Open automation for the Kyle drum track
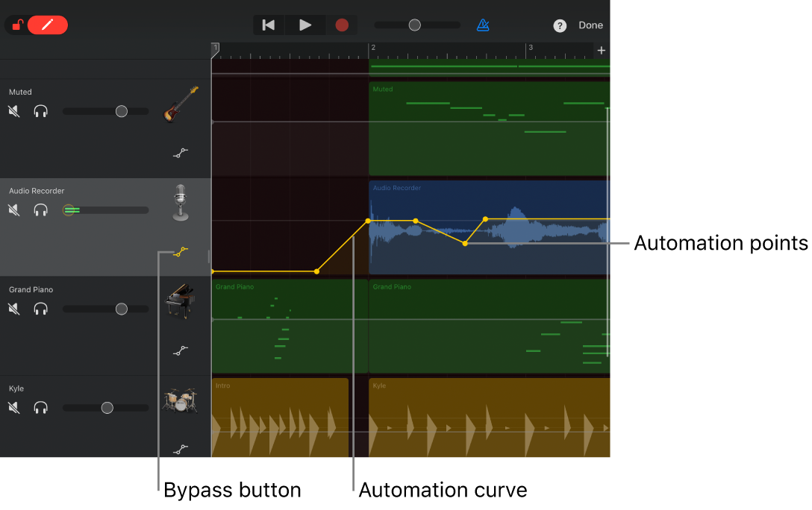 point(180,450)
